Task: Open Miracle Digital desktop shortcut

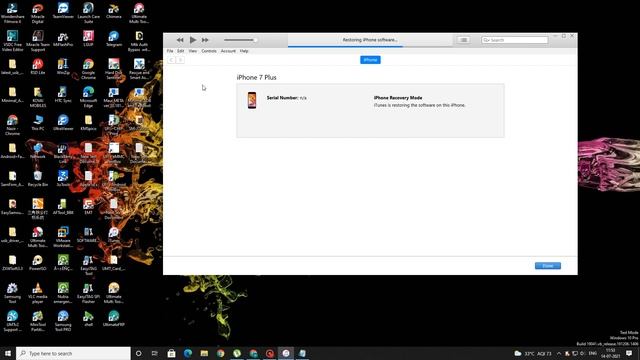Action: [38, 13]
